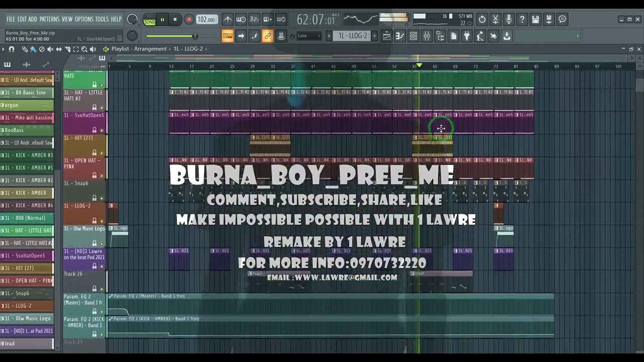Toggle blend recording overdub icon
Viewport: 644px width, 362px height.
pyautogui.click(x=268, y=20)
